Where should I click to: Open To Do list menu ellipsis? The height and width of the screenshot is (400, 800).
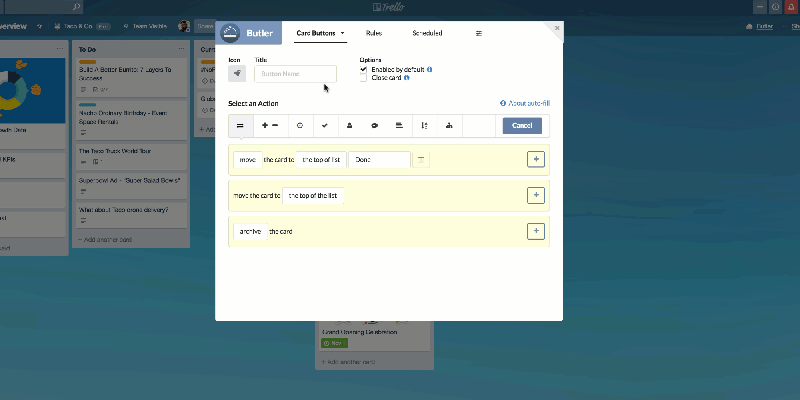coord(182,49)
